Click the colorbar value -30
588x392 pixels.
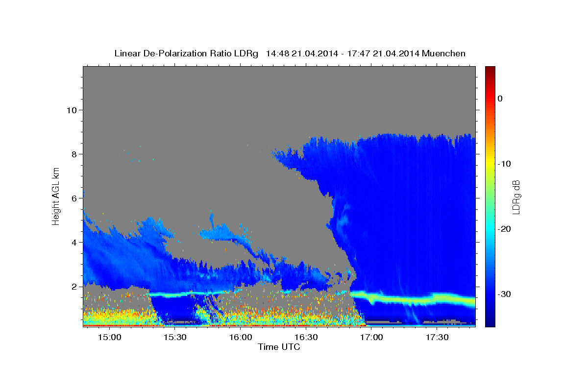[503, 294]
